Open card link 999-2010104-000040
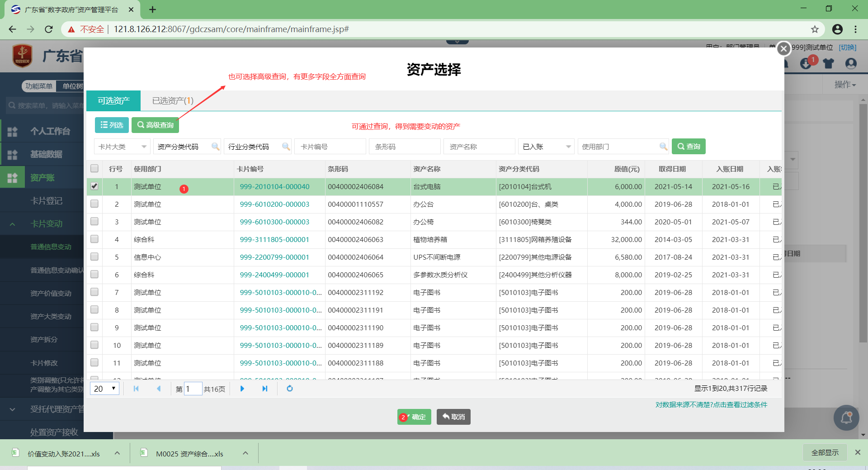Screen dimensions: 868x470 274,186
